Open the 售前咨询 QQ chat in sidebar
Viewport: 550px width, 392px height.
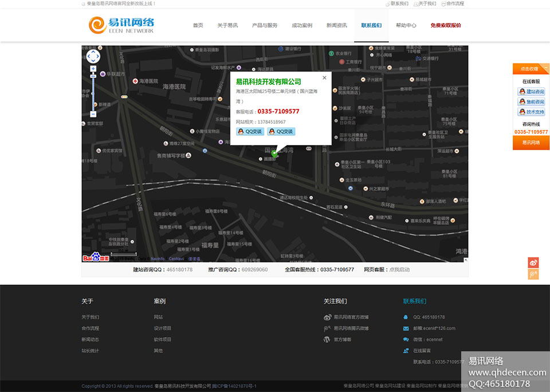tap(532, 102)
